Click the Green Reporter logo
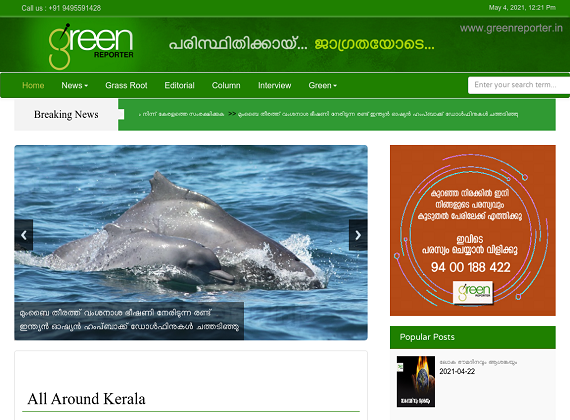The image size is (570, 420). click(x=91, y=46)
